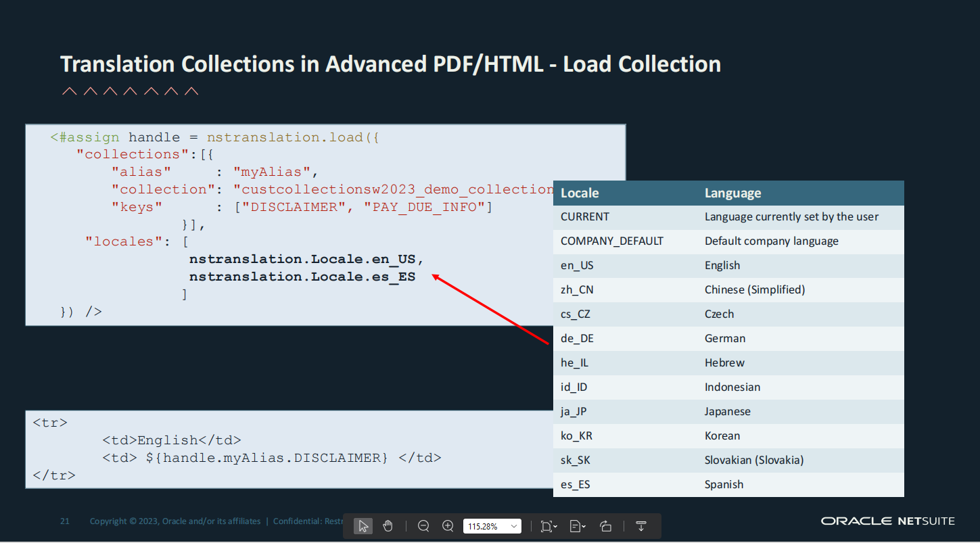This screenshot has width=980, height=543.
Task: Click the slide title Translation Collections heading
Action: click(390, 64)
